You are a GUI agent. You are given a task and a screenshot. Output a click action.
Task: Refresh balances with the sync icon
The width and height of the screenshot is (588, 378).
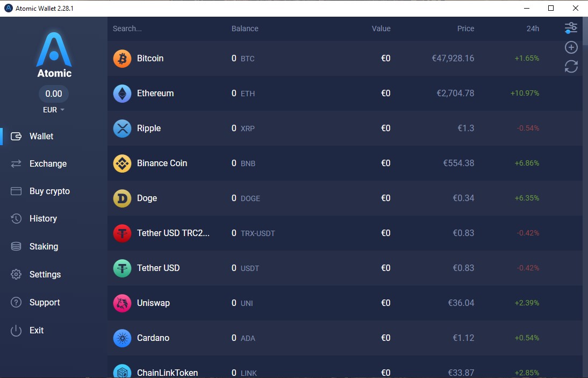571,67
